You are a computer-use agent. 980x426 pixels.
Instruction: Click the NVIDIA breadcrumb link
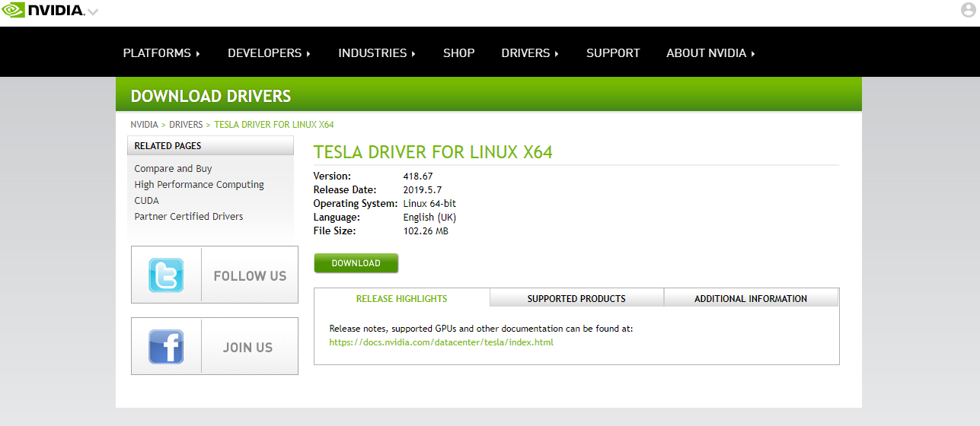point(144,125)
